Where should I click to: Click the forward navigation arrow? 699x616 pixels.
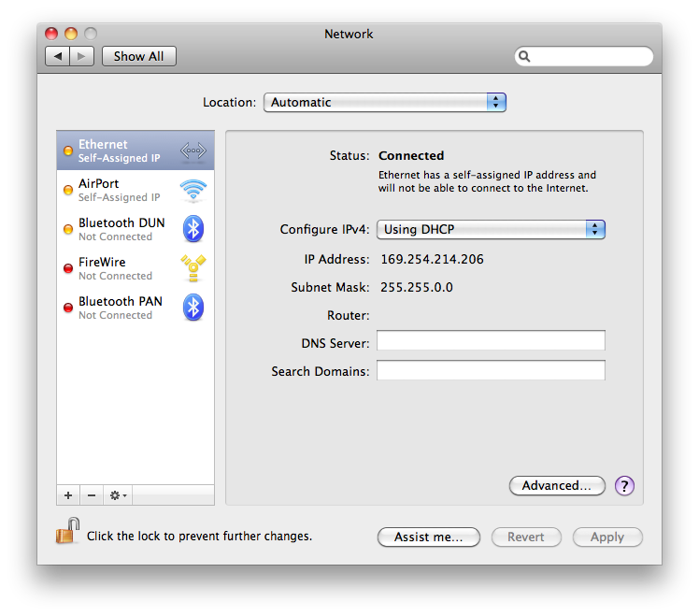click(81, 56)
